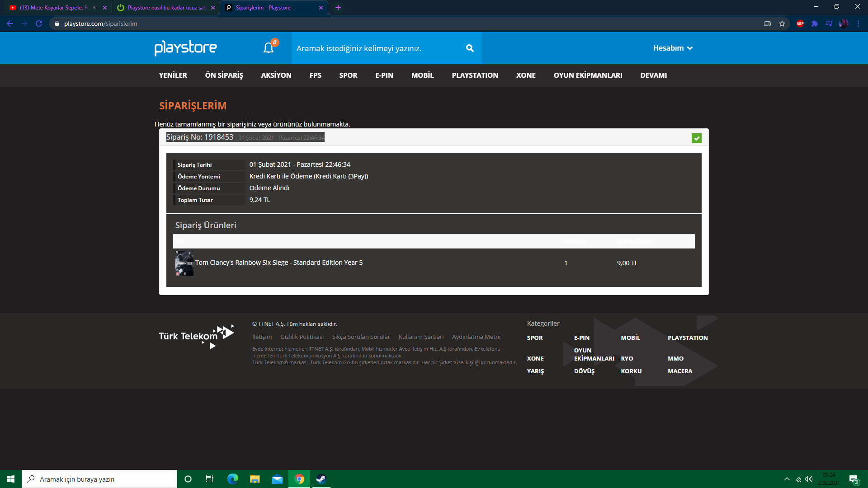
Task: Expand the DEVAMI categories menu
Action: [x=653, y=75]
